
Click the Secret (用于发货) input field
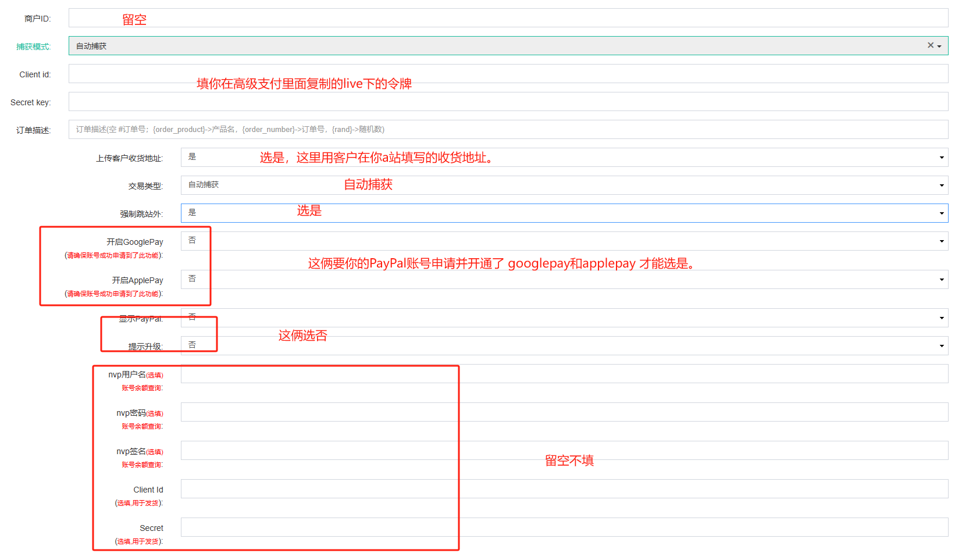(x=564, y=527)
